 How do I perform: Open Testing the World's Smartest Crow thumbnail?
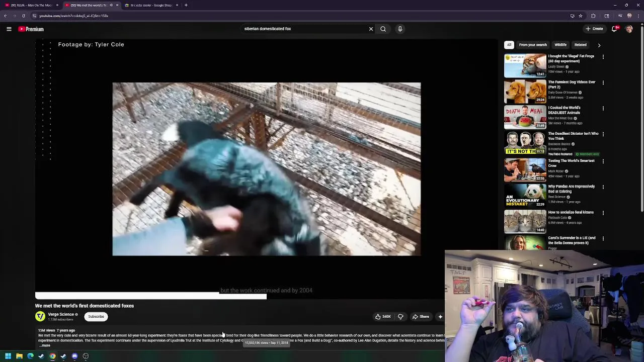(x=525, y=170)
